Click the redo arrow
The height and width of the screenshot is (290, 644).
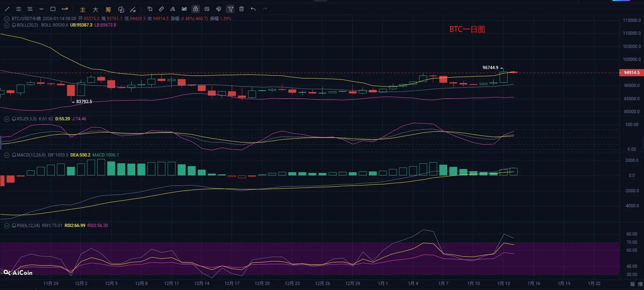(265, 9)
